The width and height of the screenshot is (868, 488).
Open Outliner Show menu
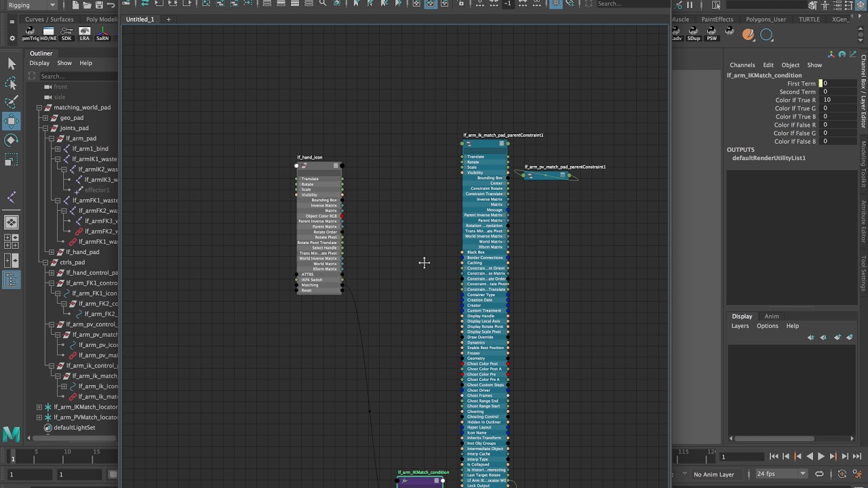coord(64,63)
